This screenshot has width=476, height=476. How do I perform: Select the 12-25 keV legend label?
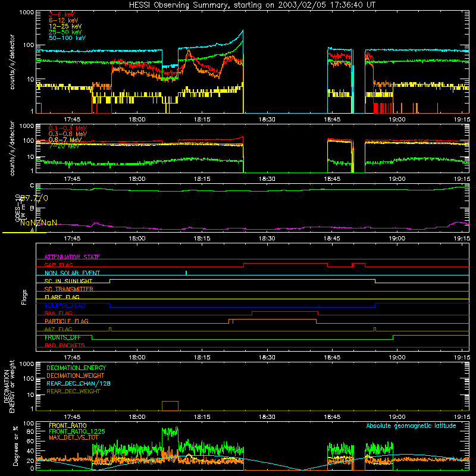pyautogui.click(x=65, y=26)
